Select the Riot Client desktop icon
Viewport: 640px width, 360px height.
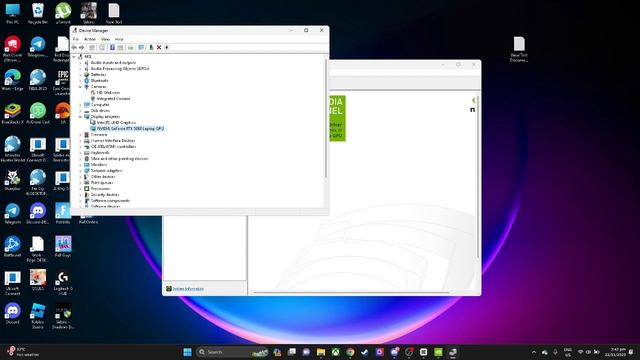click(x=12, y=49)
